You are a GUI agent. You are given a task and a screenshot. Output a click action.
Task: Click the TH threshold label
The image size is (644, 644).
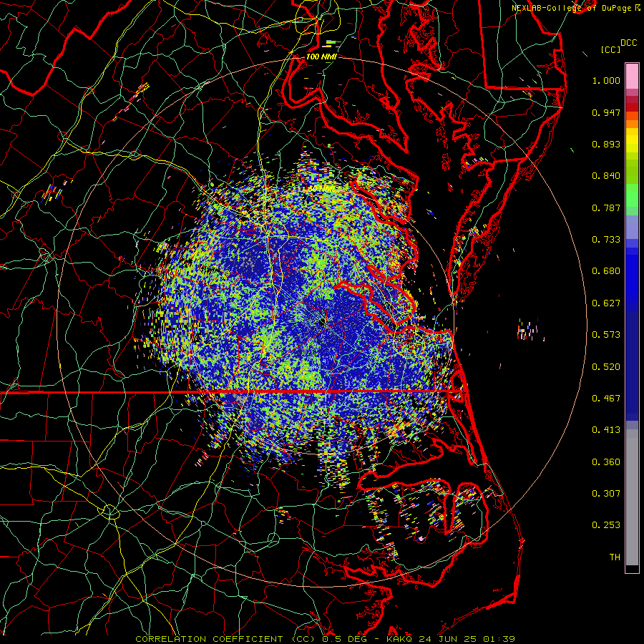point(615,557)
